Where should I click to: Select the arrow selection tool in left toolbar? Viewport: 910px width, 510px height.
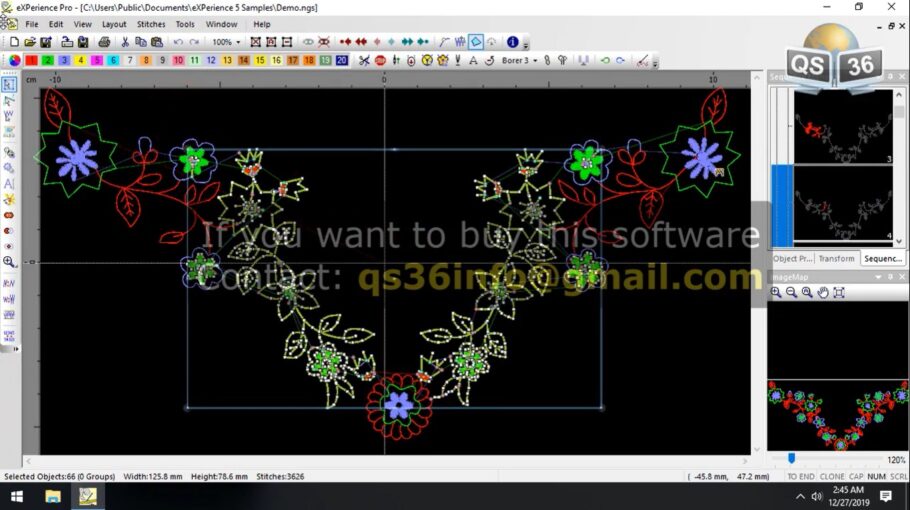click(9, 84)
